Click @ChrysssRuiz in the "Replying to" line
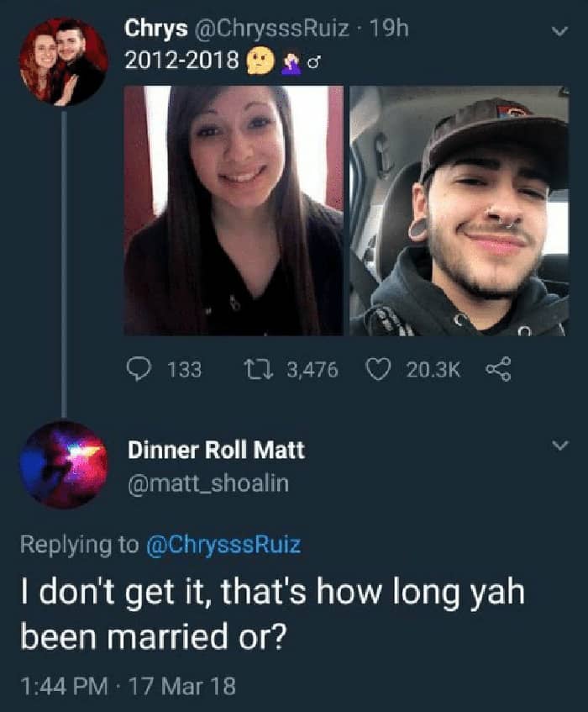 click(223, 545)
